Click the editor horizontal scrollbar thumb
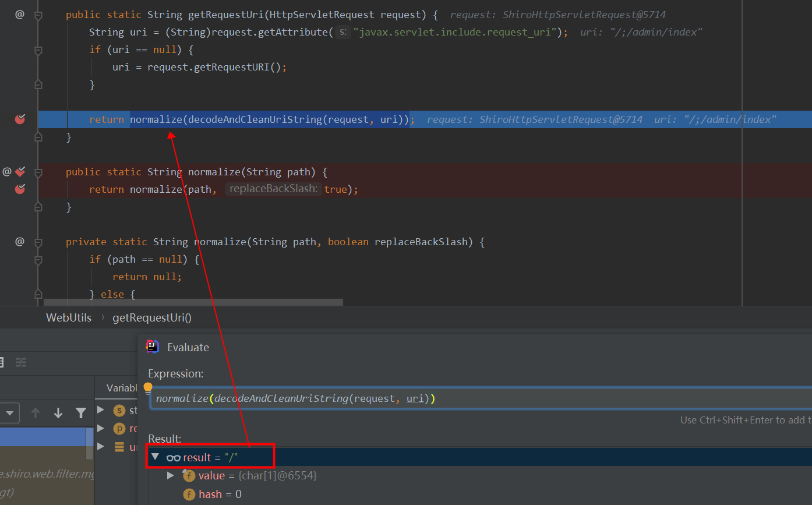The image size is (812, 505). [193, 302]
